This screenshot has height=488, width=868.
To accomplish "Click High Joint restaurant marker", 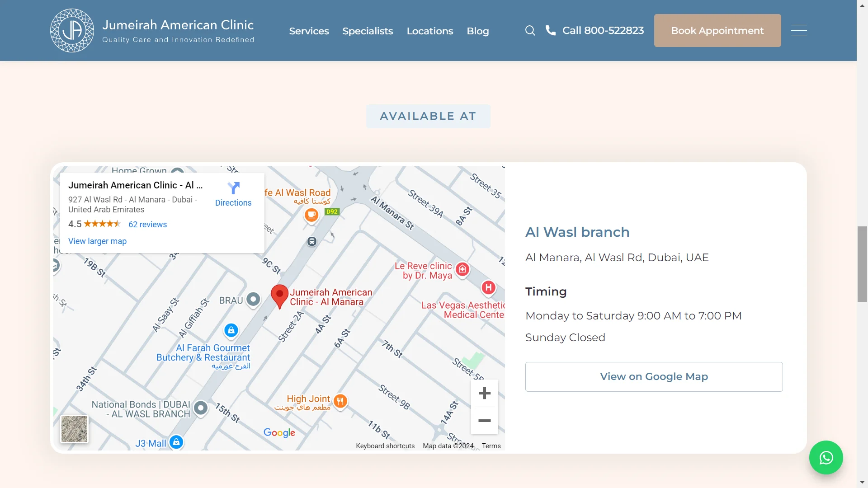I will coord(340,401).
